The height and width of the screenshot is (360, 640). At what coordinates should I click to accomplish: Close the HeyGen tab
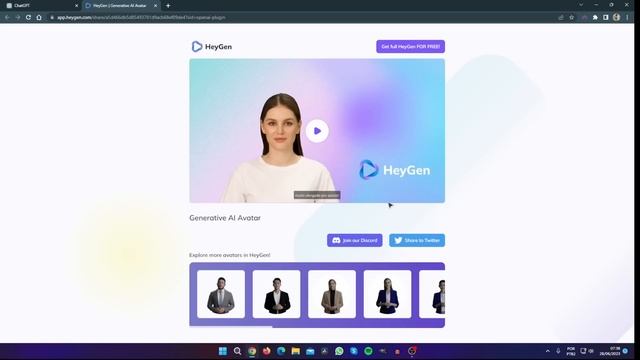[x=156, y=6]
